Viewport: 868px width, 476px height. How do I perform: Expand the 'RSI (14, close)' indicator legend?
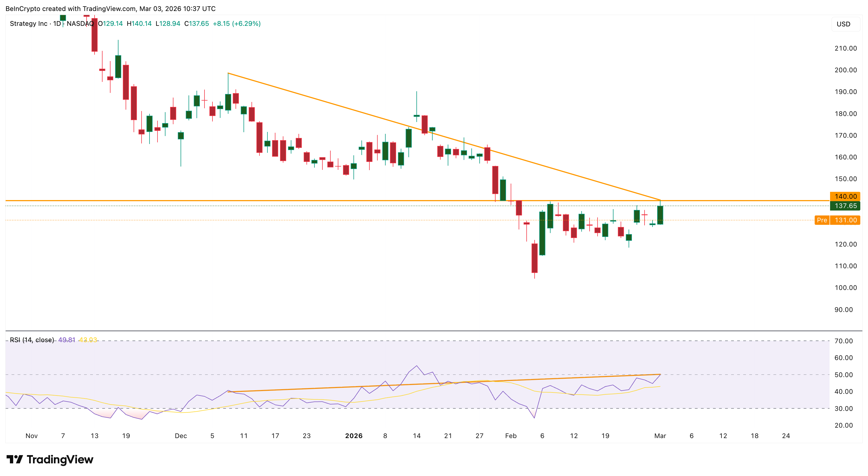32,340
